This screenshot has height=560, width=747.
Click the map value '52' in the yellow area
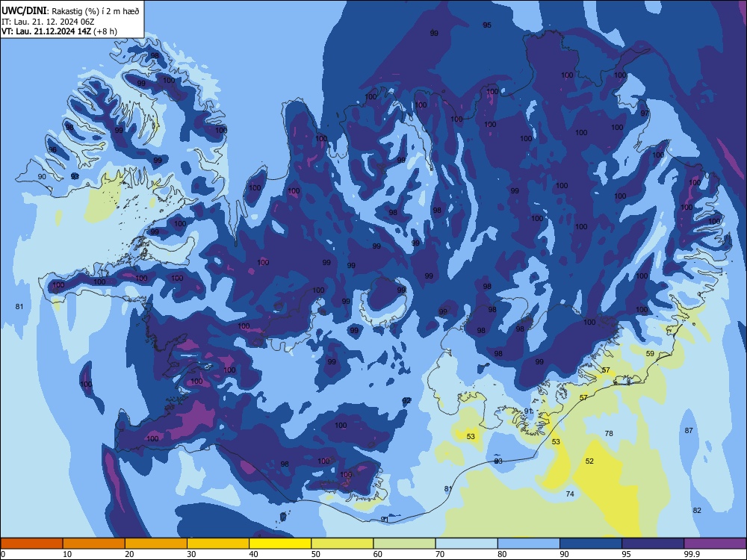(590, 461)
